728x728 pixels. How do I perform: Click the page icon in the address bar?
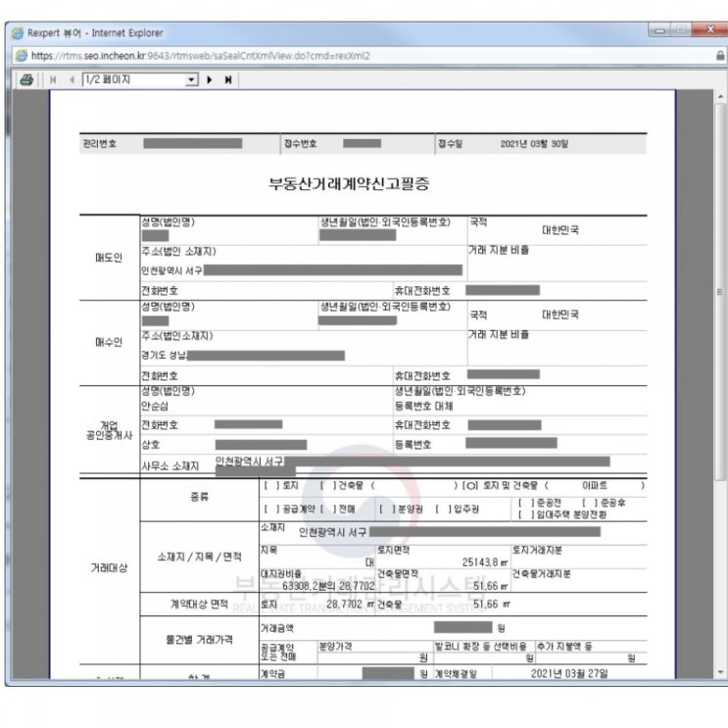[x=22, y=56]
